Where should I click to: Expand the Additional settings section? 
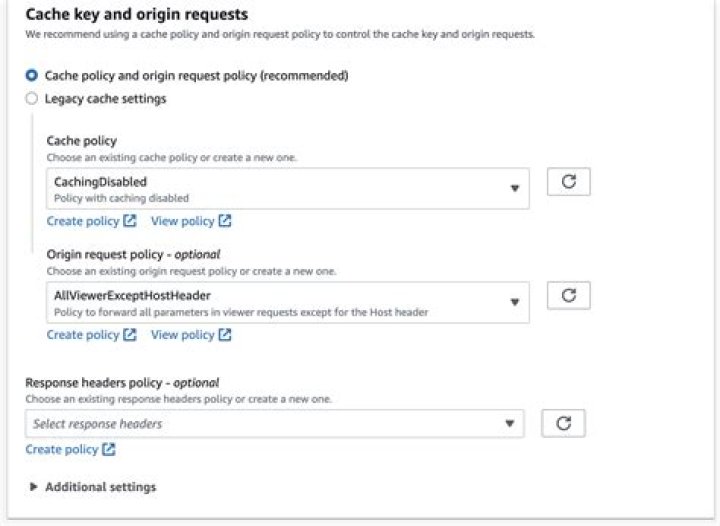click(x=34, y=487)
